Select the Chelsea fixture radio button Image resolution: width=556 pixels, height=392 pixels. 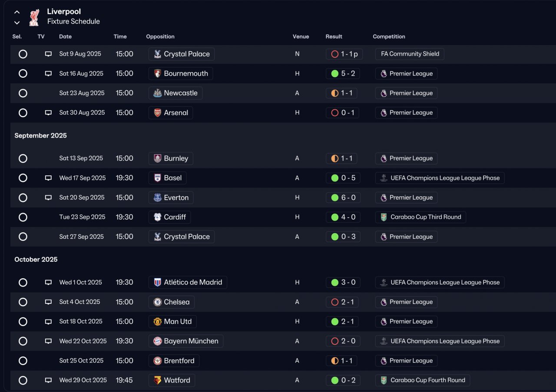click(x=23, y=302)
